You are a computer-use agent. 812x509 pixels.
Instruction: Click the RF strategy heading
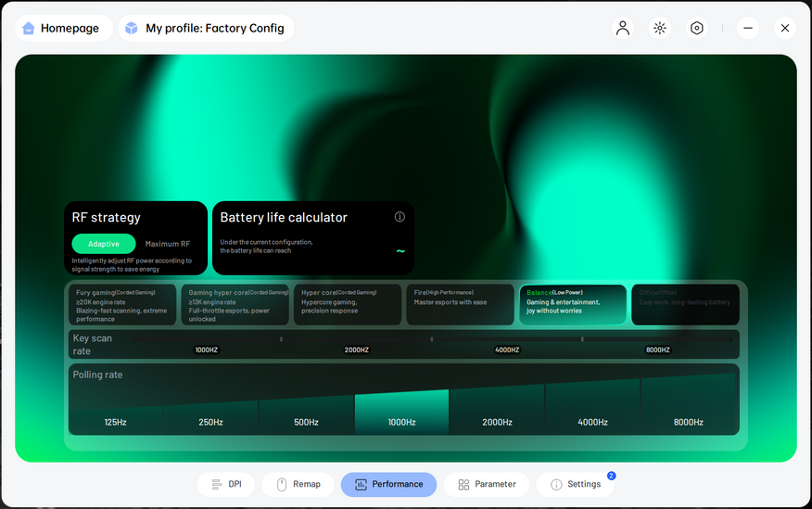[x=107, y=218]
